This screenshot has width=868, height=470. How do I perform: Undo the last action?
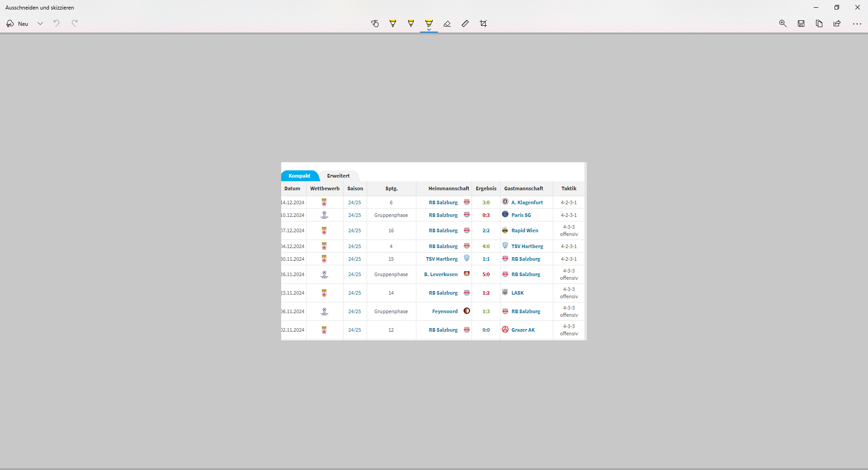coord(57,23)
